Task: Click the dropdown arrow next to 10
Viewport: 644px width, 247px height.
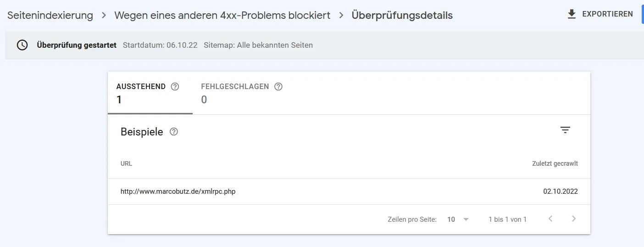Action: click(466, 219)
